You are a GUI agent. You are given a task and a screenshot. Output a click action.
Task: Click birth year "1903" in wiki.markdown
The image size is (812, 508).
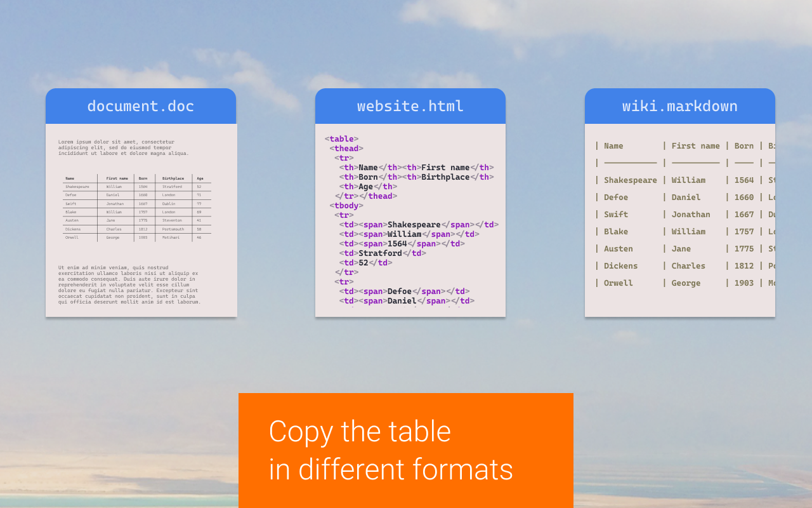(x=744, y=283)
